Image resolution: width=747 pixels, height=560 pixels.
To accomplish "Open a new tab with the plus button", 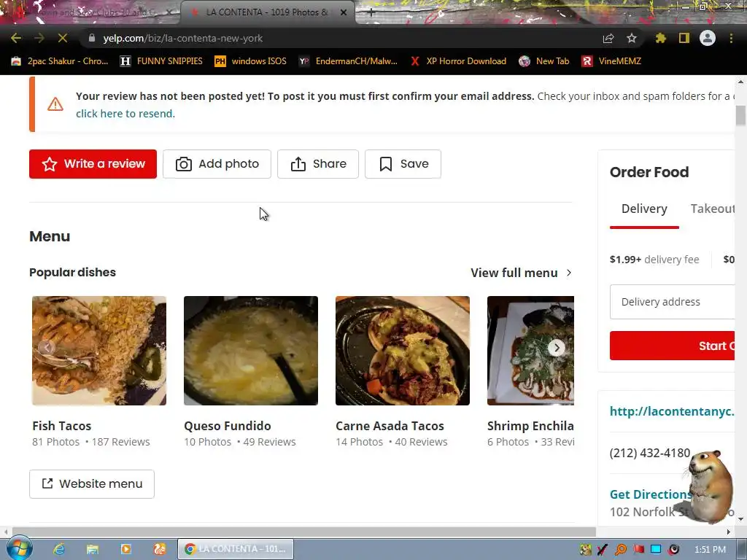I will pyautogui.click(x=371, y=12).
